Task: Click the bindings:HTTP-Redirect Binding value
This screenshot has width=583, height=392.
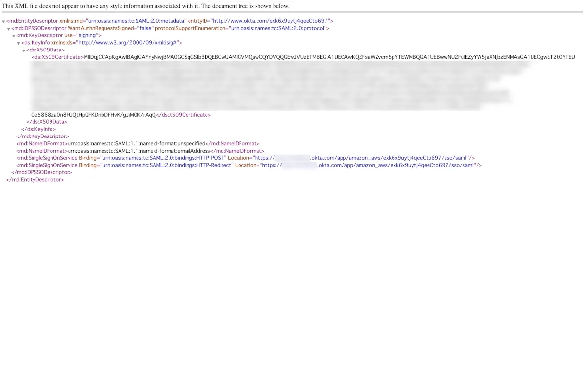Action: click(x=166, y=165)
